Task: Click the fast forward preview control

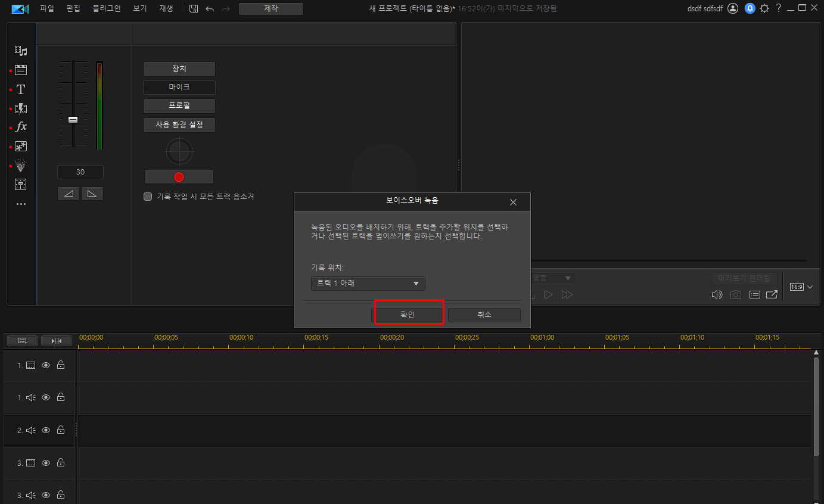Action: [567, 295]
